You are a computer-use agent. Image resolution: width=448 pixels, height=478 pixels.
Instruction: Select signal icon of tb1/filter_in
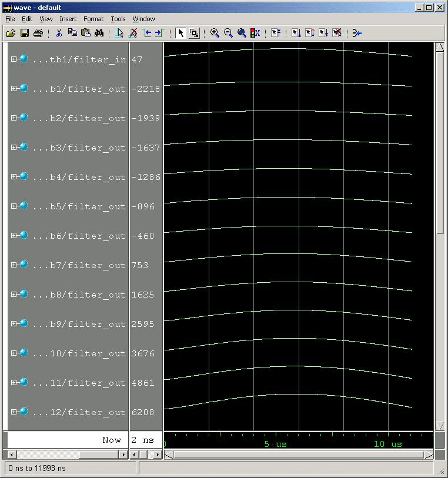coord(24,59)
